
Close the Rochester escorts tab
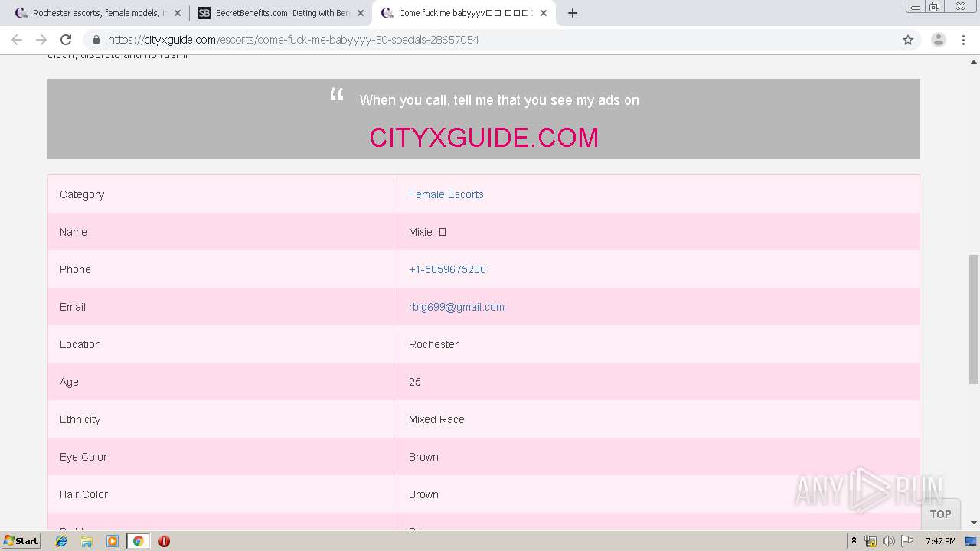(x=178, y=13)
